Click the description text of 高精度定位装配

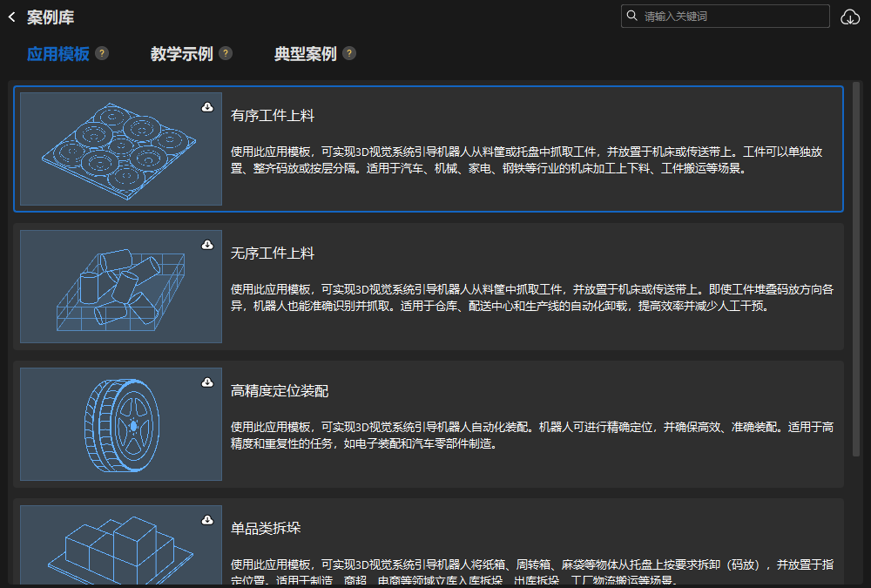click(x=532, y=436)
